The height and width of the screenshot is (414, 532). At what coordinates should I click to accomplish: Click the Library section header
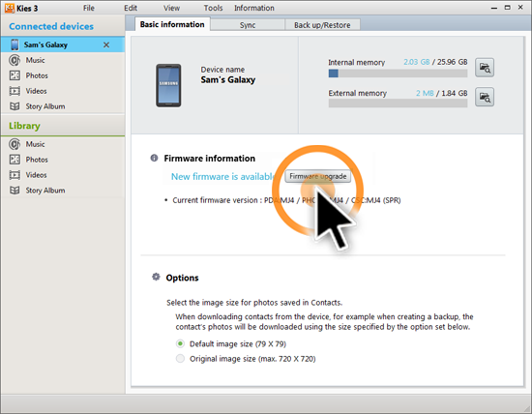[x=24, y=126]
